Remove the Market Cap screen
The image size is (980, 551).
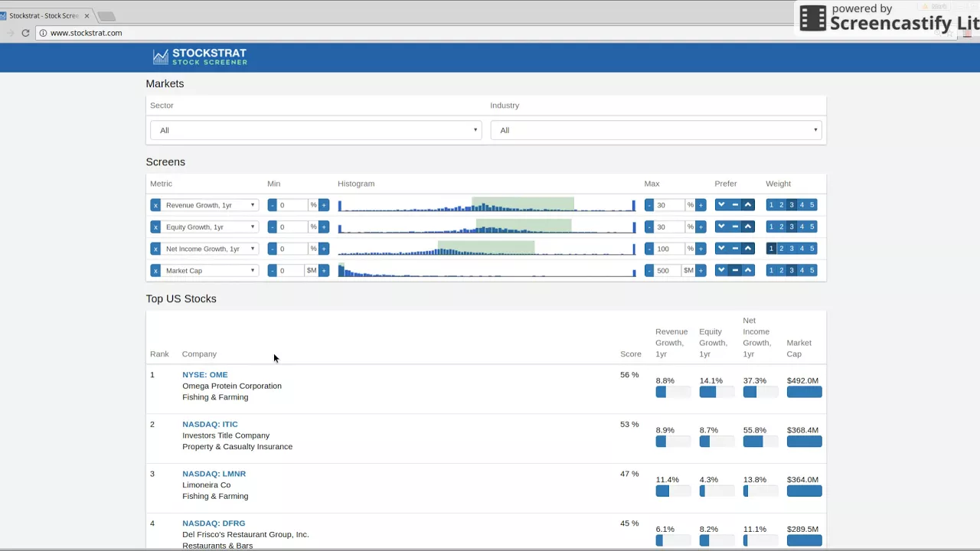click(x=155, y=270)
